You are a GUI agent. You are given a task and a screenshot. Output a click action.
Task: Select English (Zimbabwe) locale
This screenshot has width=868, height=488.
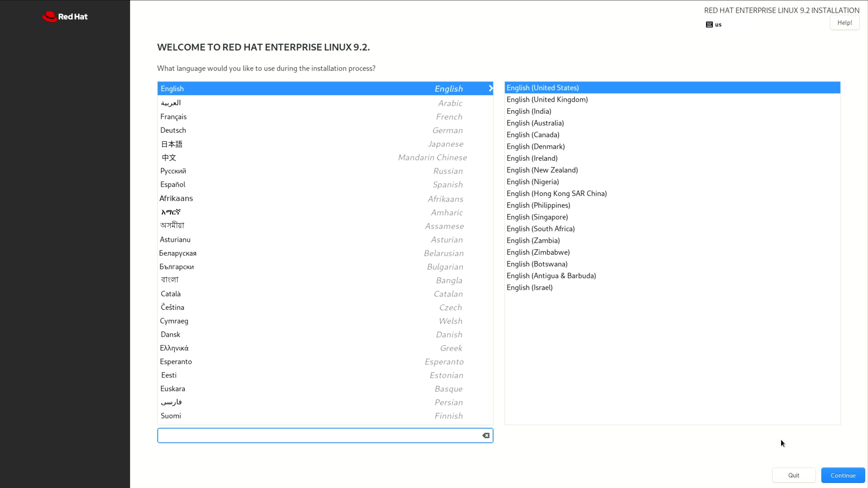point(672,252)
